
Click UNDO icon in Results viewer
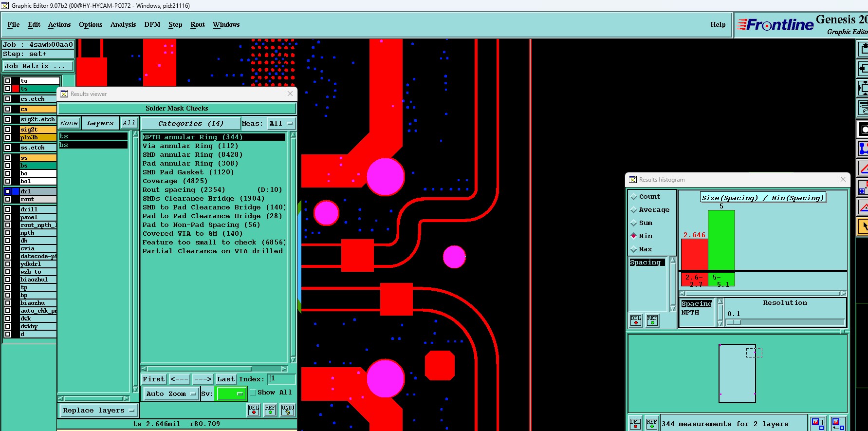(288, 410)
